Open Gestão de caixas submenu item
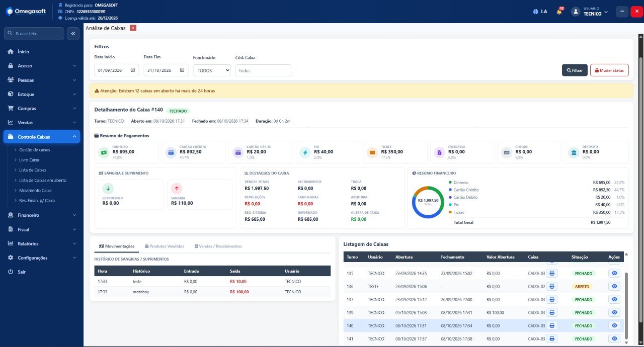 (x=35, y=150)
